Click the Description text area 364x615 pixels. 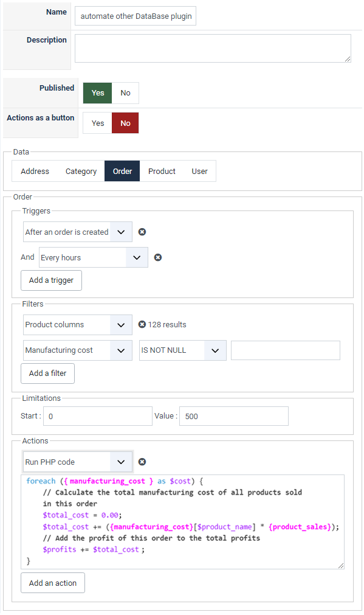click(x=213, y=48)
